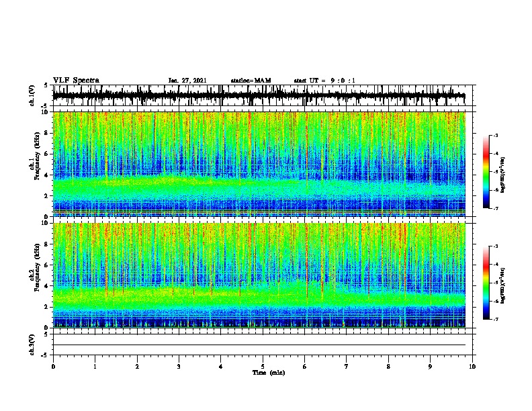Click time axis tick label "1"
532x411 pixels.
coord(95,367)
